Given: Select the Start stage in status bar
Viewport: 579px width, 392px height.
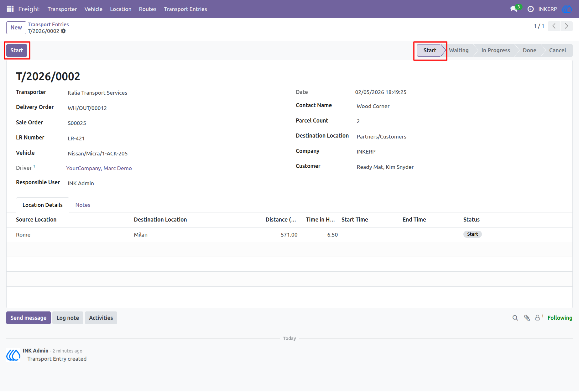Looking at the screenshot, I should pyautogui.click(x=430, y=50).
